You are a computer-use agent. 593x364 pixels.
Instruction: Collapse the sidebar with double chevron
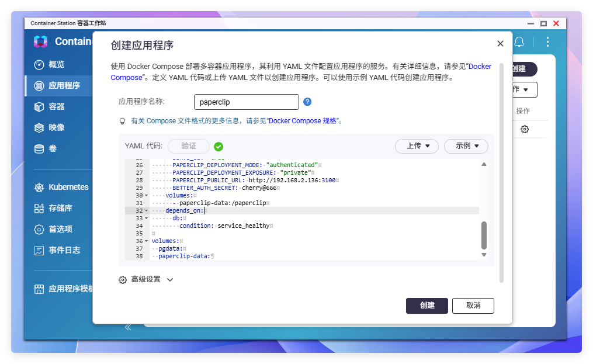coord(128,327)
